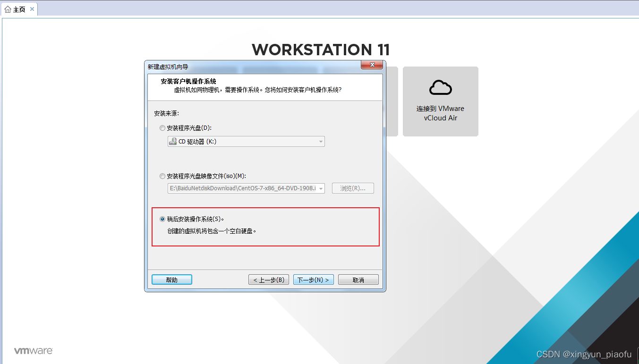Viewport: 639px width, 364px height.
Task: Select the installer disc (D) radio option
Action: [162, 128]
